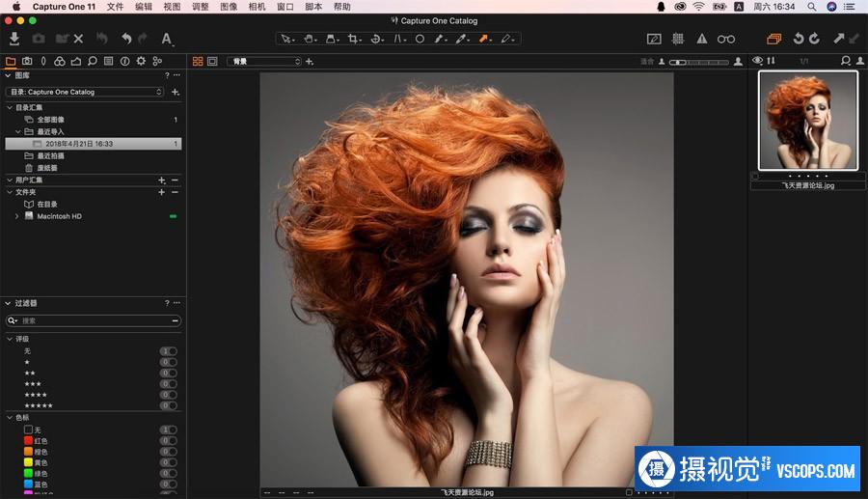868x499 pixels.
Task: Collapse the 色标 filter section
Action: click(x=10, y=418)
